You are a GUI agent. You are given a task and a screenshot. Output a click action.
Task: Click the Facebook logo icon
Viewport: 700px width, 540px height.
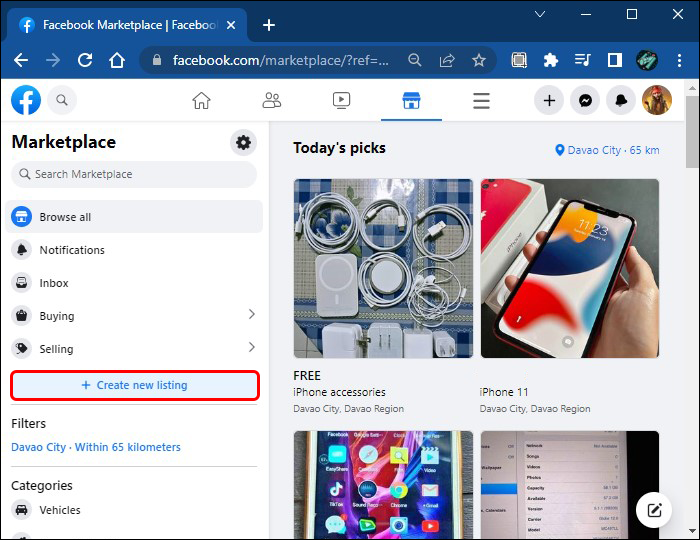pos(26,100)
